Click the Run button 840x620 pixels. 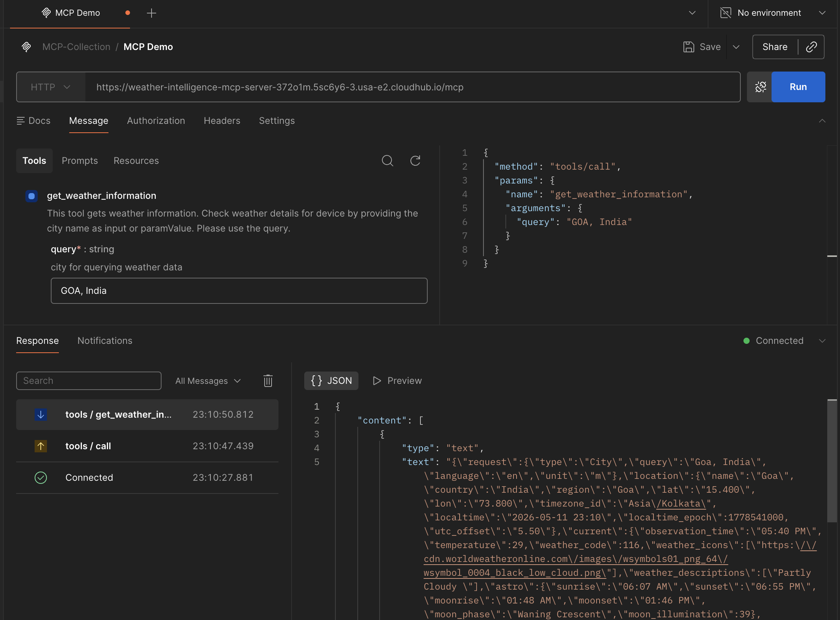[x=798, y=87]
